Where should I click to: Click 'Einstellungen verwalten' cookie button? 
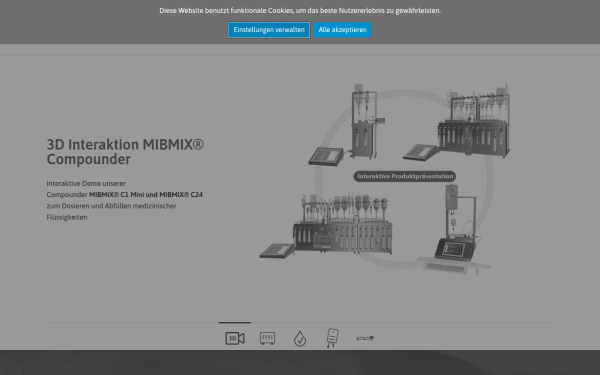pos(269,30)
